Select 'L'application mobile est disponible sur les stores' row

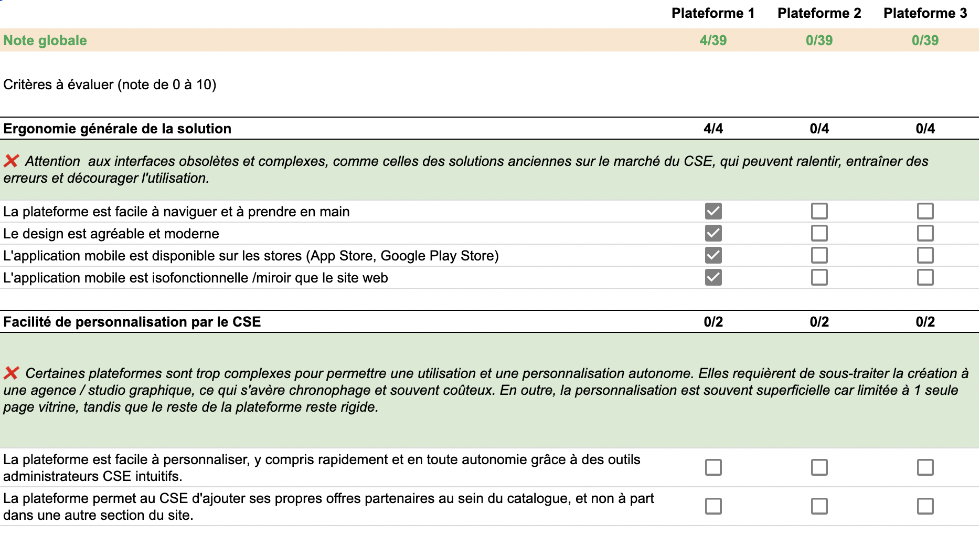(x=251, y=256)
